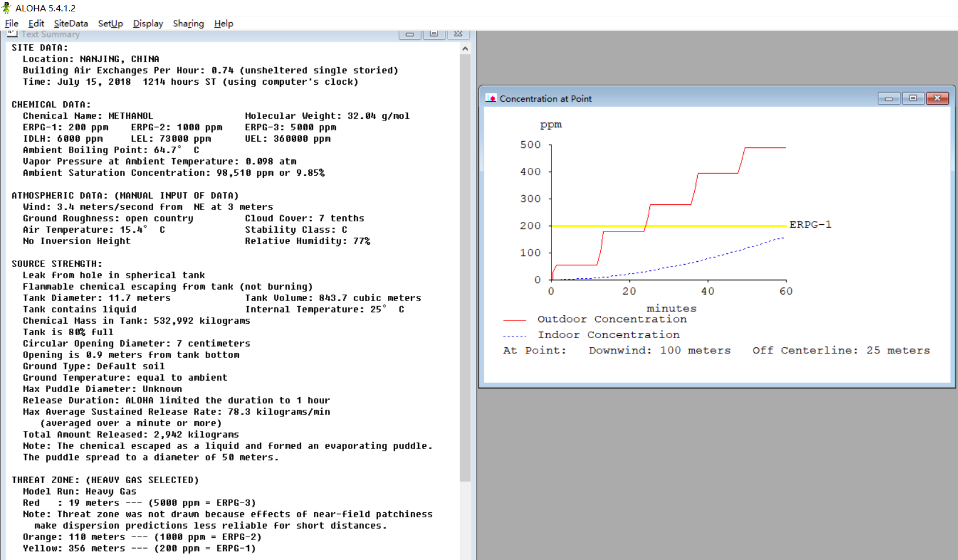Click the ALOHA application icon in title bar

(x=7, y=8)
